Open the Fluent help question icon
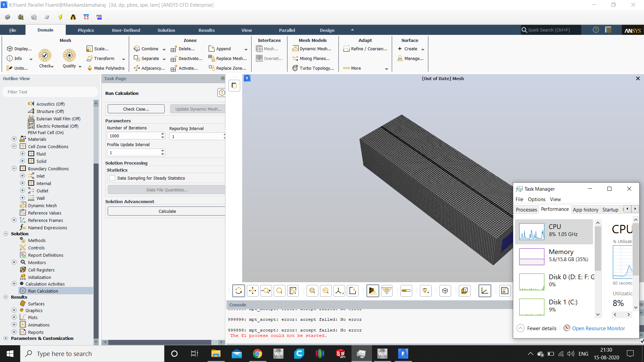The height and width of the screenshot is (362, 644). [x=596, y=30]
